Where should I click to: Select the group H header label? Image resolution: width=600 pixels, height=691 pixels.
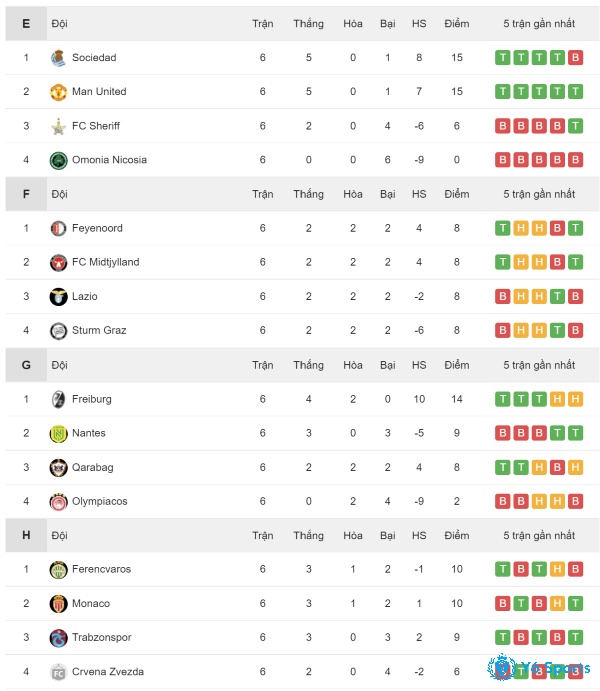pyautogui.click(x=26, y=535)
